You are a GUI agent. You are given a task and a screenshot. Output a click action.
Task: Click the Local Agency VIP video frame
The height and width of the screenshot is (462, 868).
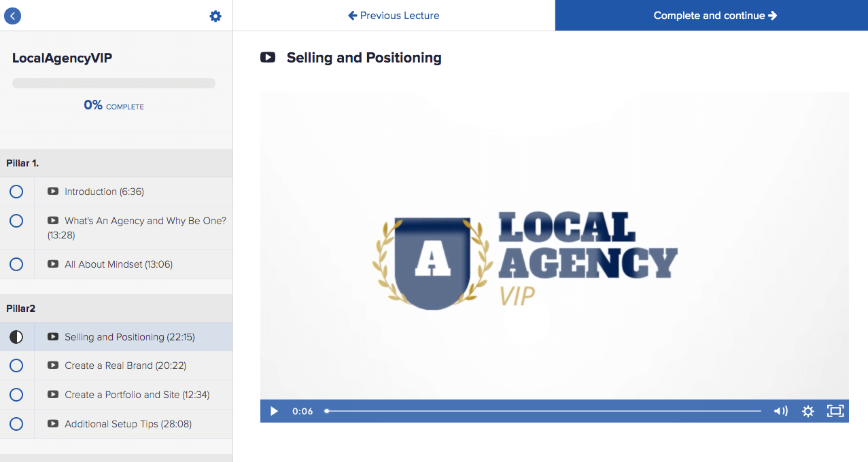click(x=555, y=245)
